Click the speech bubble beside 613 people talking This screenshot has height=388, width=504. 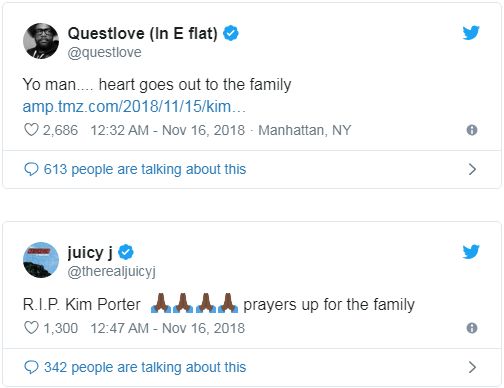coord(31,169)
